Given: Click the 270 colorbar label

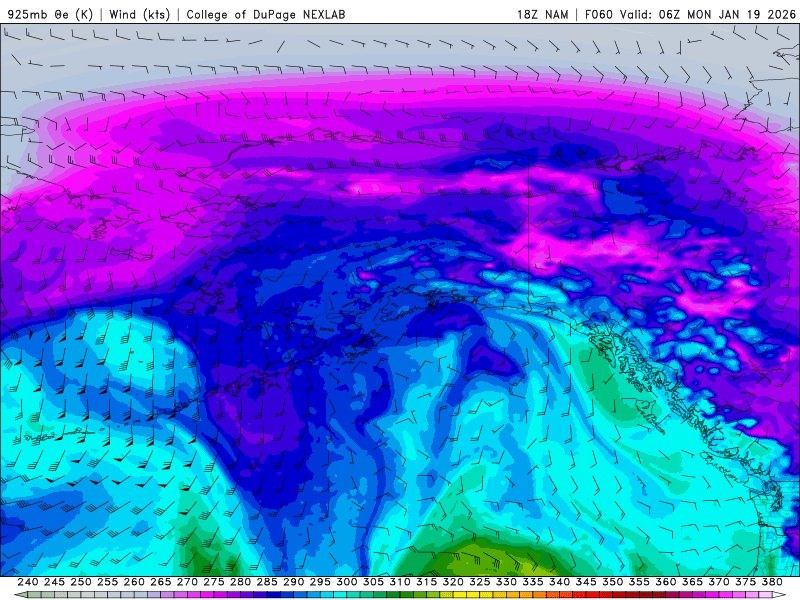Looking at the screenshot, I should click(x=187, y=582).
